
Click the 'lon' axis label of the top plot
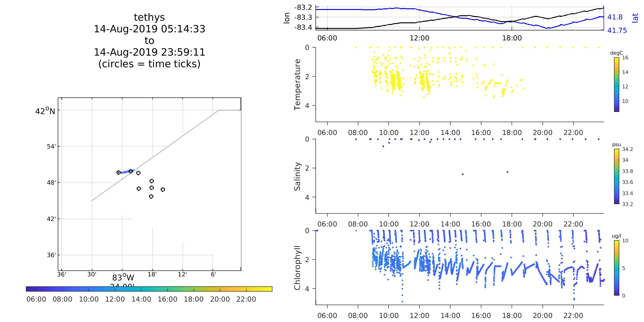pos(287,18)
